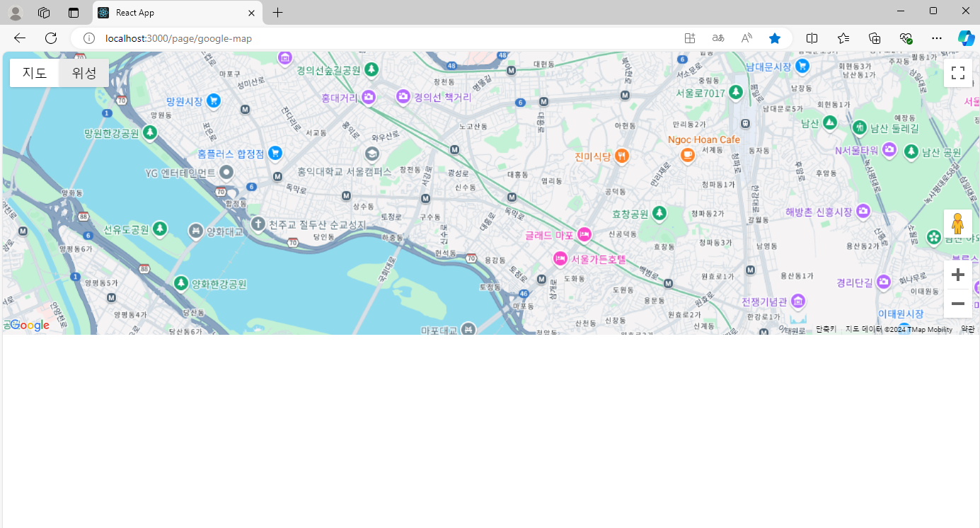980x528 pixels.
Task: Open the browser profile icon
Action: pos(15,13)
